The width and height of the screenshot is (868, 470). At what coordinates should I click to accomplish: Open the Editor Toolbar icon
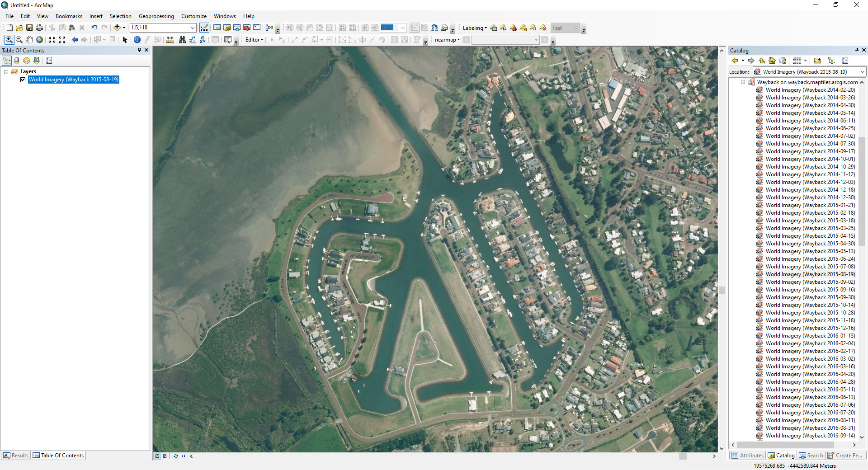(204, 28)
